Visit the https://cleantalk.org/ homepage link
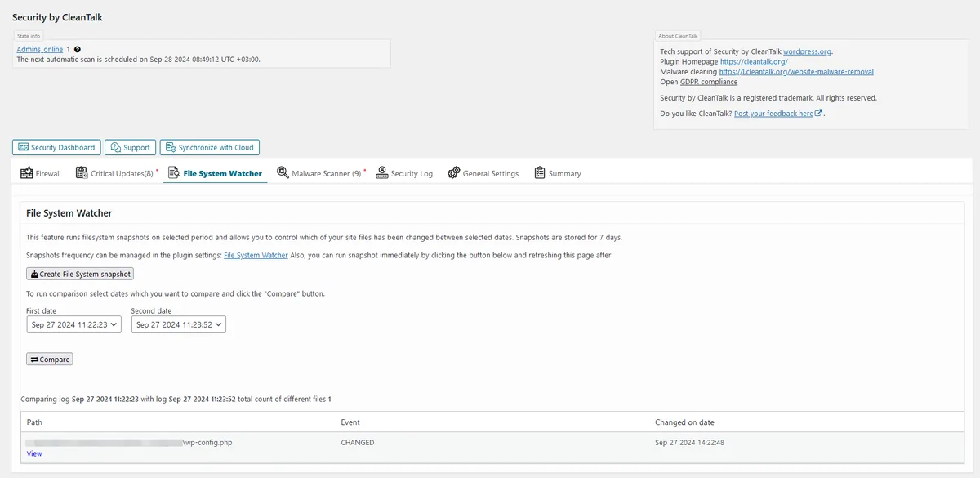 pos(754,61)
